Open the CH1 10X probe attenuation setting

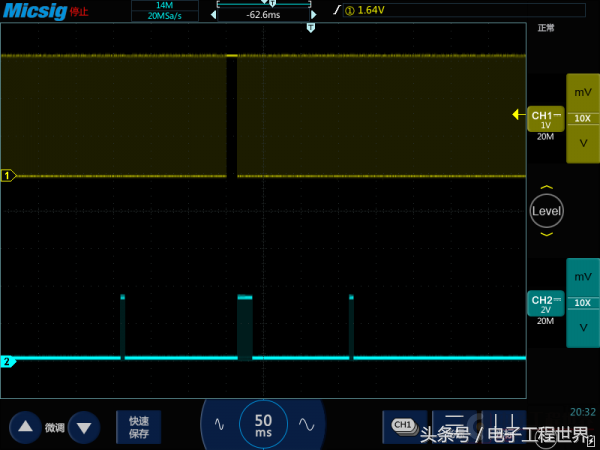tap(583, 119)
